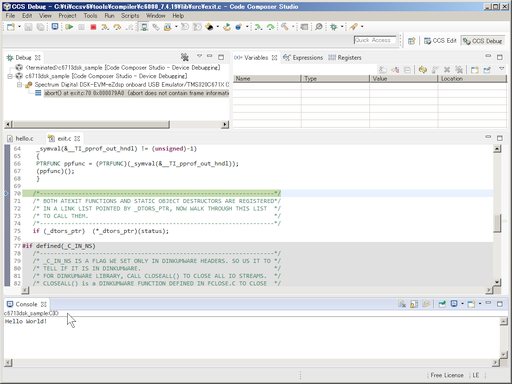The image size is (512, 384).
Task: Switch to the Expressions tab
Action: click(x=303, y=58)
